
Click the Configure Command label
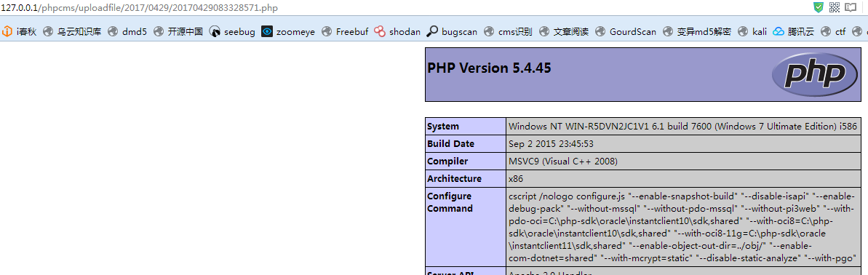tap(450, 202)
